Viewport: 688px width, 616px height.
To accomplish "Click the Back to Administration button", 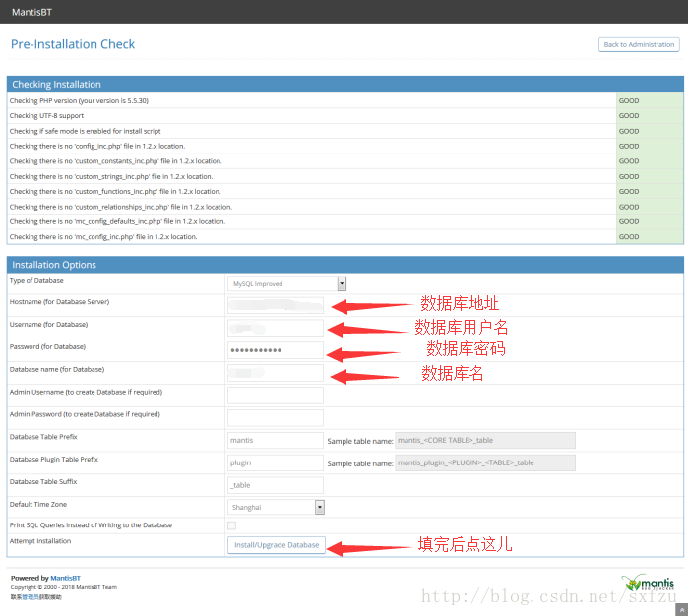I will [x=639, y=44].
